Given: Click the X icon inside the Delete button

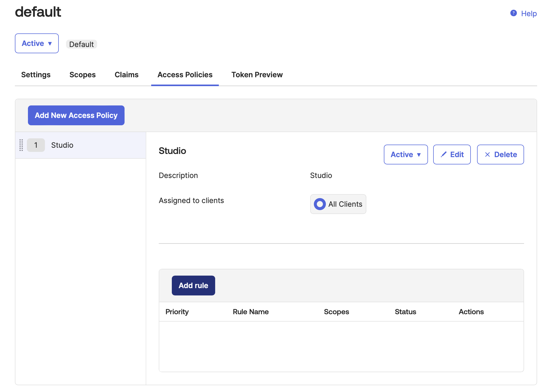Looking at the screenshot, I should 487,154.
